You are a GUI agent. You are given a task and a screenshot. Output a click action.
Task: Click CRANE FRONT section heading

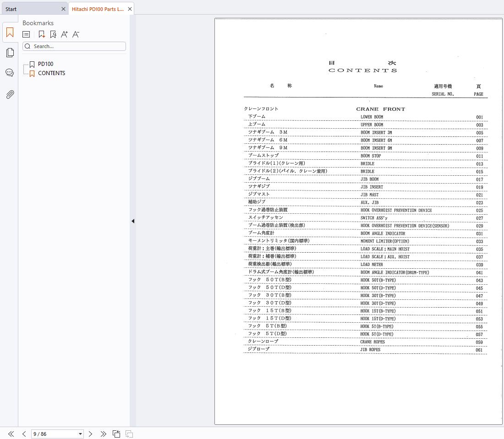[x=381, y=109]
